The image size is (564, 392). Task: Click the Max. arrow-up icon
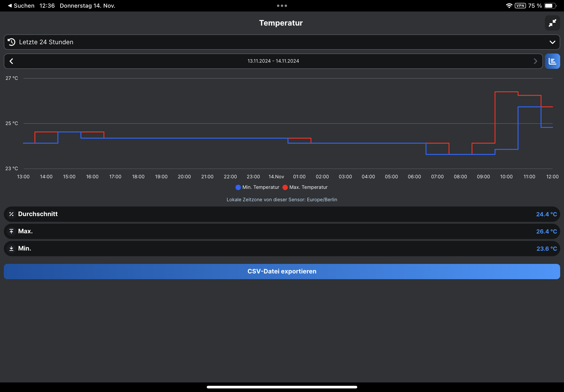(x=11, y=231)
